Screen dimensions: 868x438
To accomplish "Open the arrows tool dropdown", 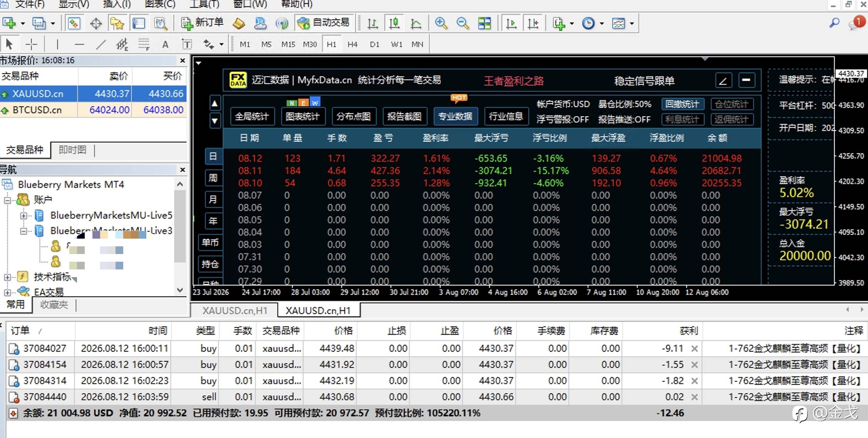I will [221, 44].
